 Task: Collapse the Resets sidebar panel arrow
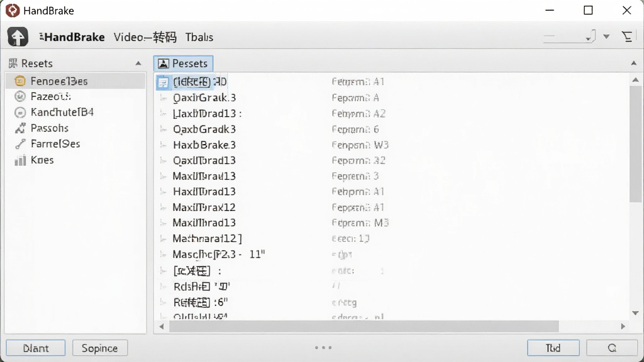[138, 63]
